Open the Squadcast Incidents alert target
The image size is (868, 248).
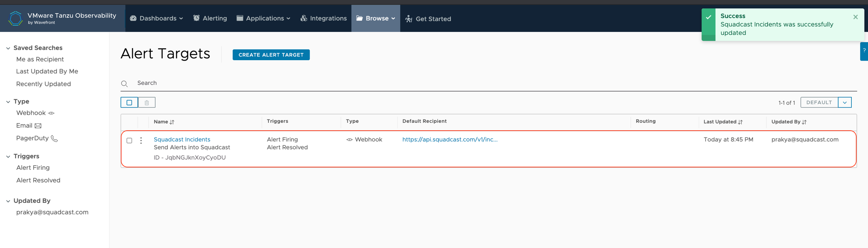[x=182, y=139]
